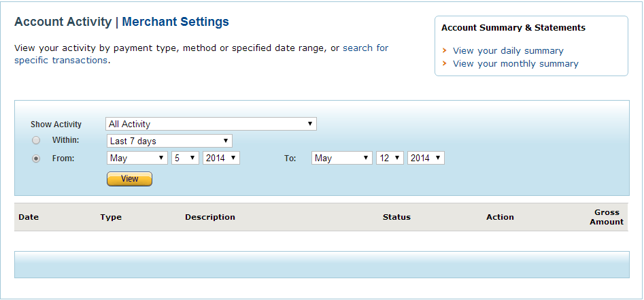Open the From month dropdown
The image size is (644, 300).
[x=137, y=158]
